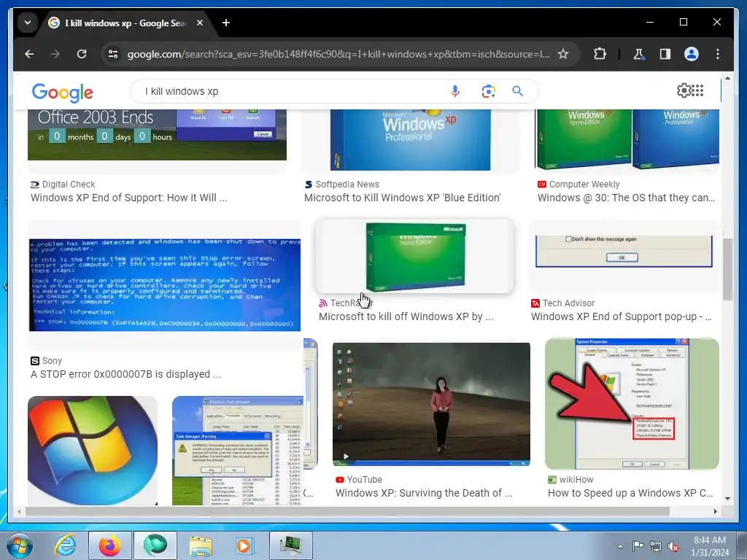
Task: Open Windows Explorer folder in taskbar
Action: [201, 545]
